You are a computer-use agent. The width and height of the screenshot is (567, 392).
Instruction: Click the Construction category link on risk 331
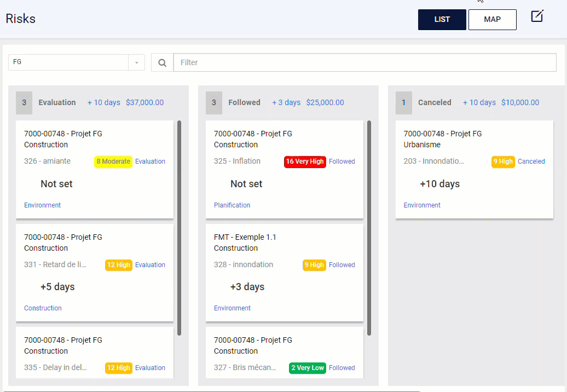pos(43,308)
